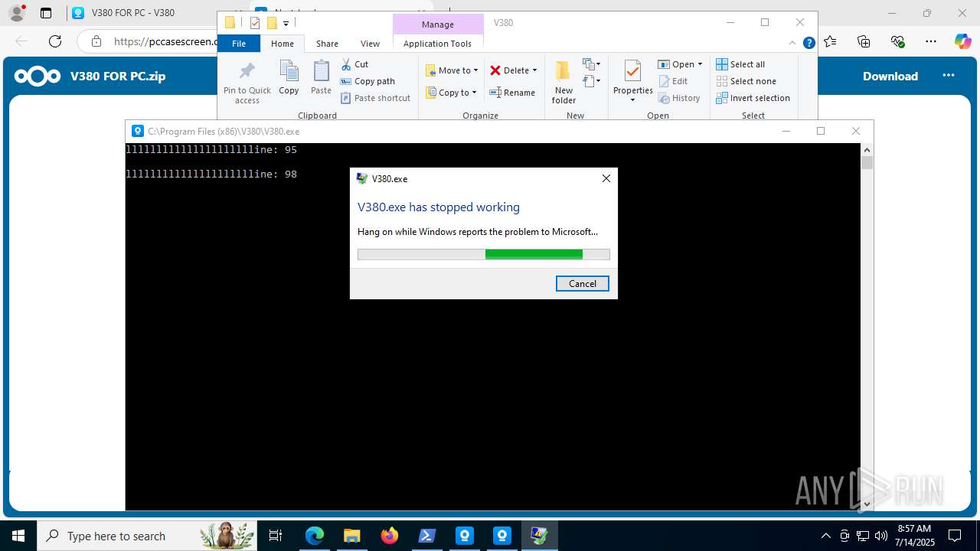
Task: Click the Properties checkmark icon
Action: (632, 71)
